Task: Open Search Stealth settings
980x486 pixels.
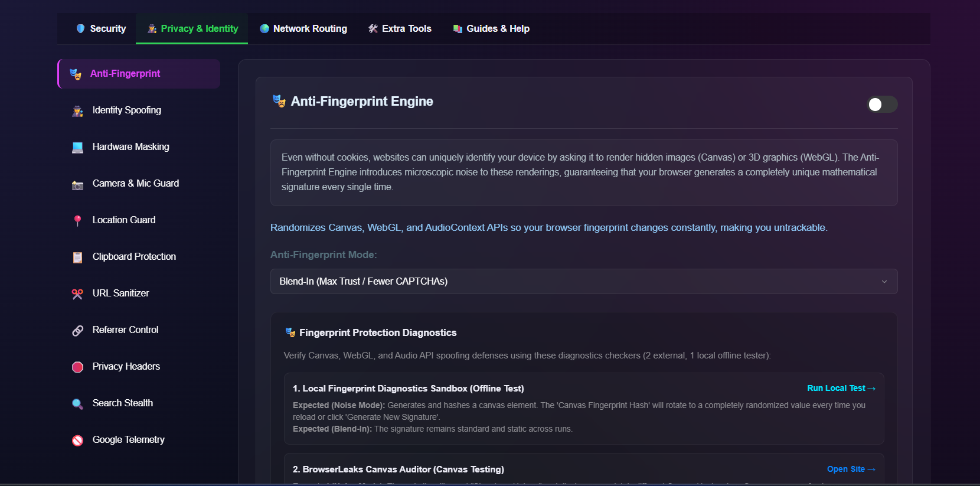Action: [x=139, y=403]
